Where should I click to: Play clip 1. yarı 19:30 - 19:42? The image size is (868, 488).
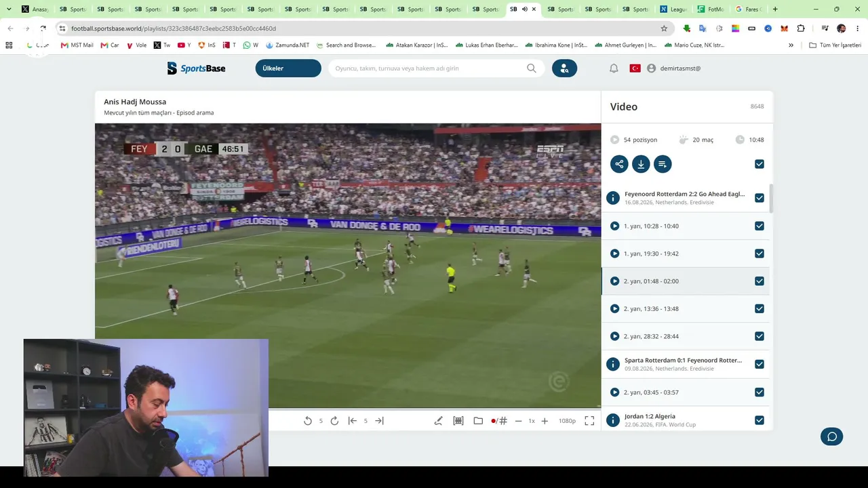[614, 253]
